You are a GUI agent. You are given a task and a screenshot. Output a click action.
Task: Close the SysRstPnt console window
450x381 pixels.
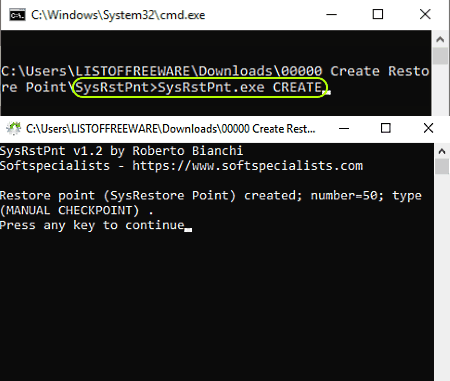428,128
